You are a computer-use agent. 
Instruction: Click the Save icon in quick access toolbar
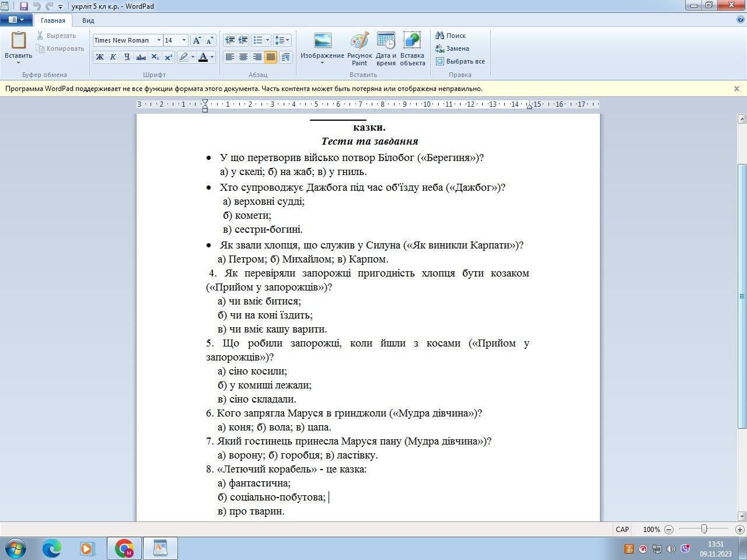pos(24,6)
